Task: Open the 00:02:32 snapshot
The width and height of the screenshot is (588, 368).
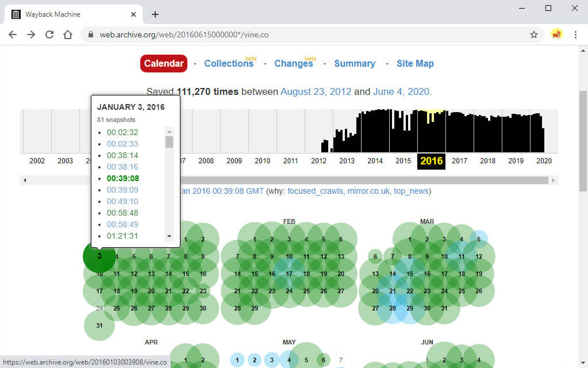Action: 122,132
